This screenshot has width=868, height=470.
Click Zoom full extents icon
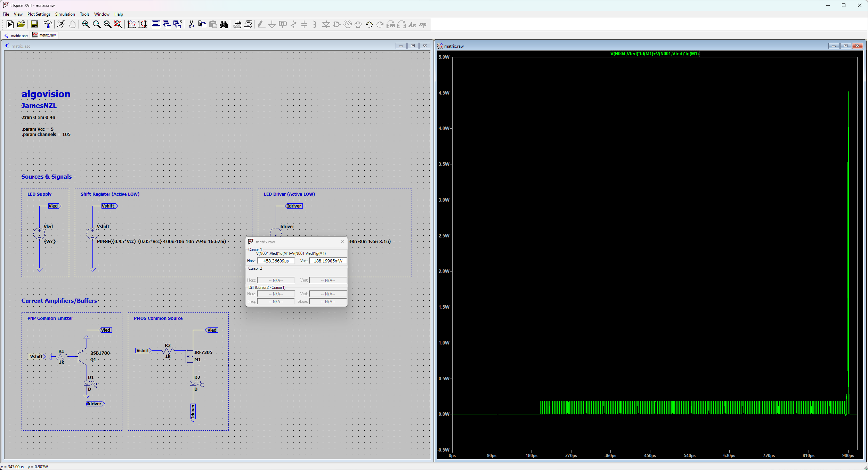pos(118,24)
